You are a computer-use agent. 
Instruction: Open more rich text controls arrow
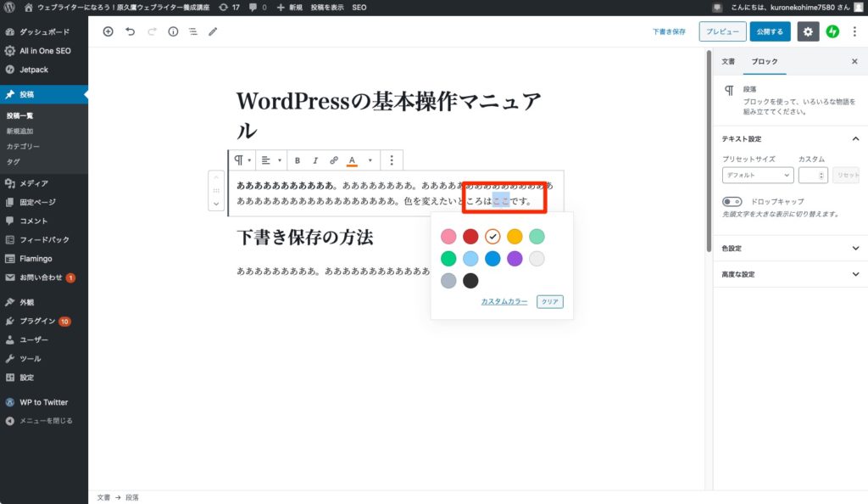click(x=370, y=160)
